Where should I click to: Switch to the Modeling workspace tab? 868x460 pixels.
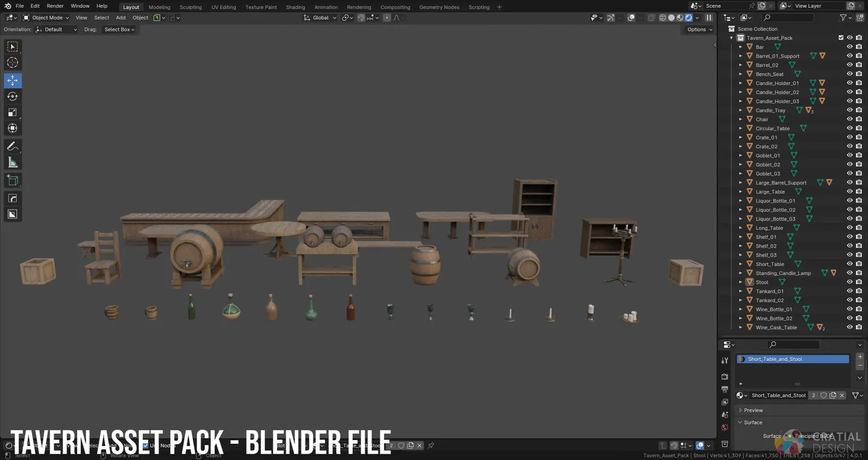[159, 7]
